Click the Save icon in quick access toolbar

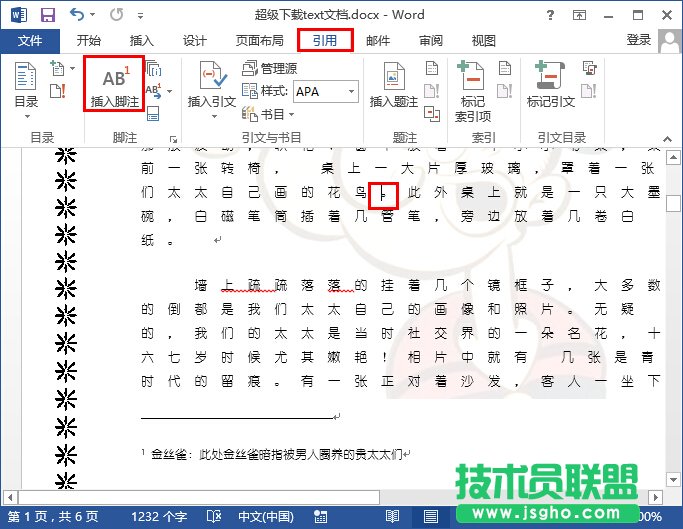pyautogui.click(x=48, y=15)
